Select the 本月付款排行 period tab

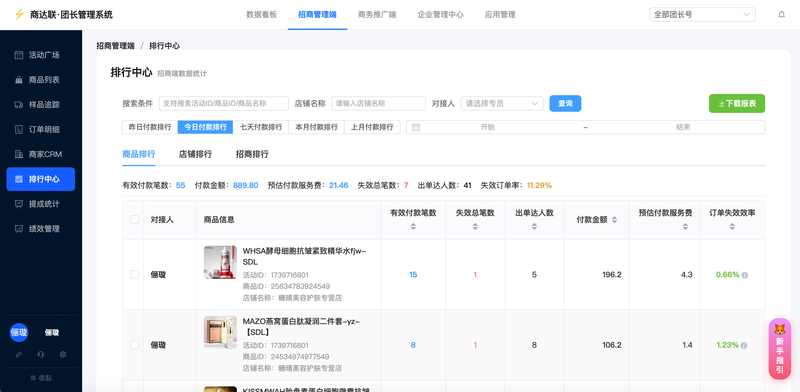tap(317, 127)
